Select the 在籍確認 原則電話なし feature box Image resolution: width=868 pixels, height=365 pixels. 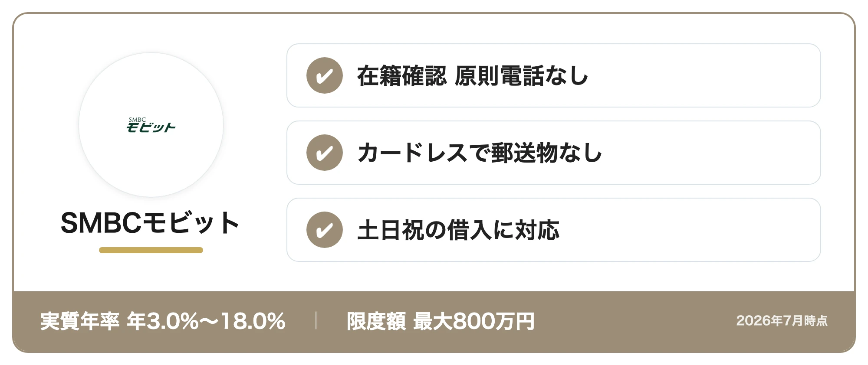tap(553, 75)
